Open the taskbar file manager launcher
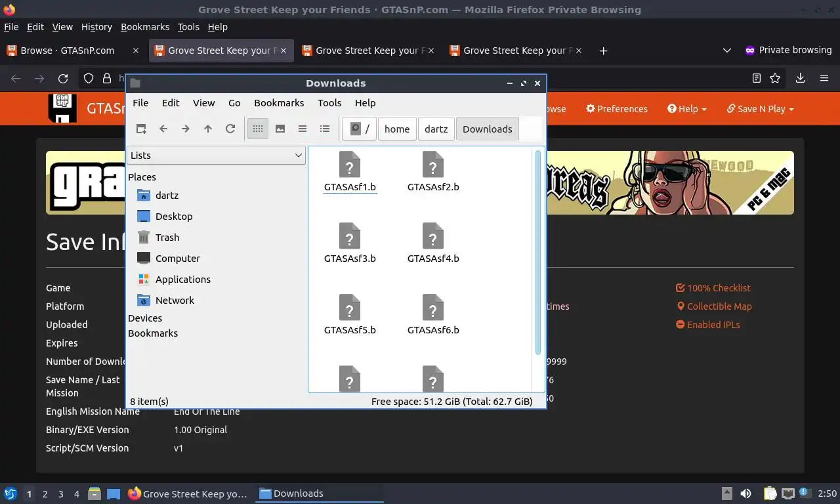Image resolution: width=840 pixels, height=504 pixels. [x=94, y=493]
